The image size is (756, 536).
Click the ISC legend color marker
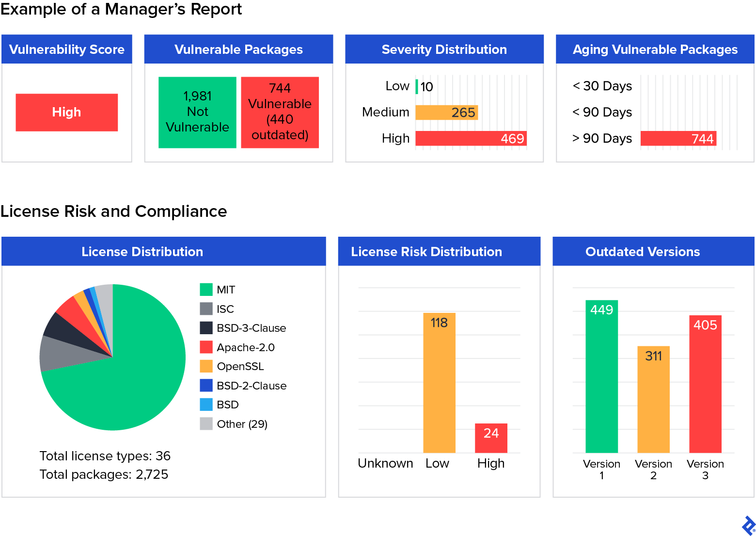[205, 309]
